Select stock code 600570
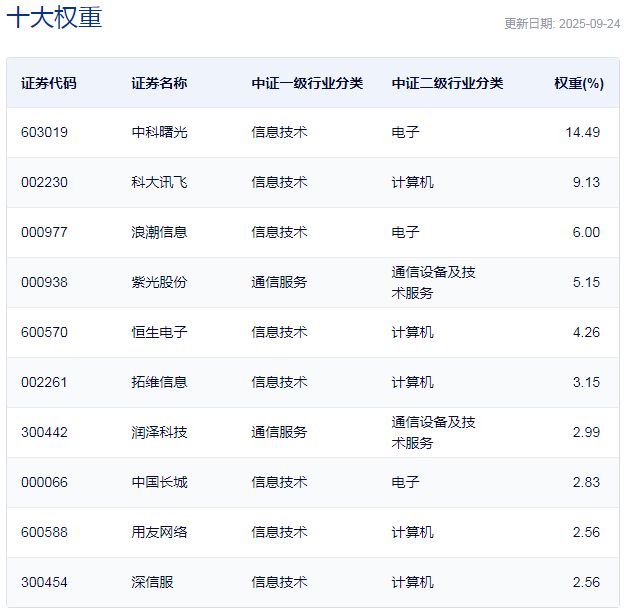624x613 pixels. click(45, 332)
